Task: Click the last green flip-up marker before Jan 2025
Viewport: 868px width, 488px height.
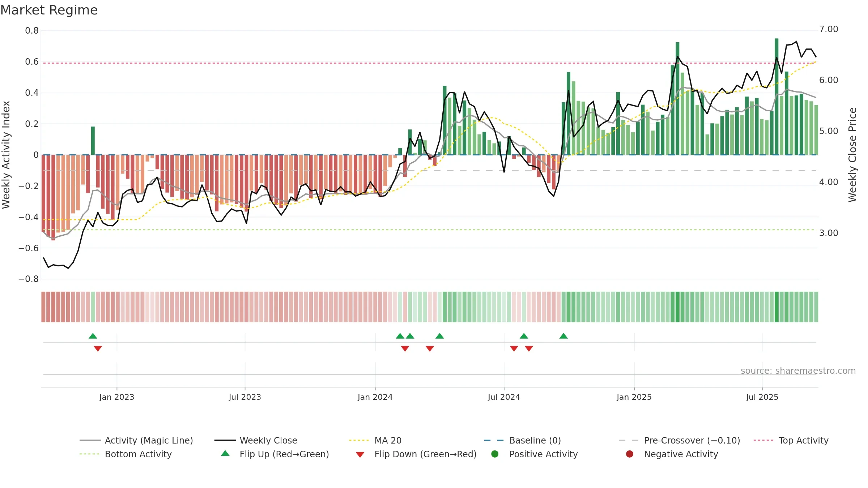Action: (x=563, y=336)
